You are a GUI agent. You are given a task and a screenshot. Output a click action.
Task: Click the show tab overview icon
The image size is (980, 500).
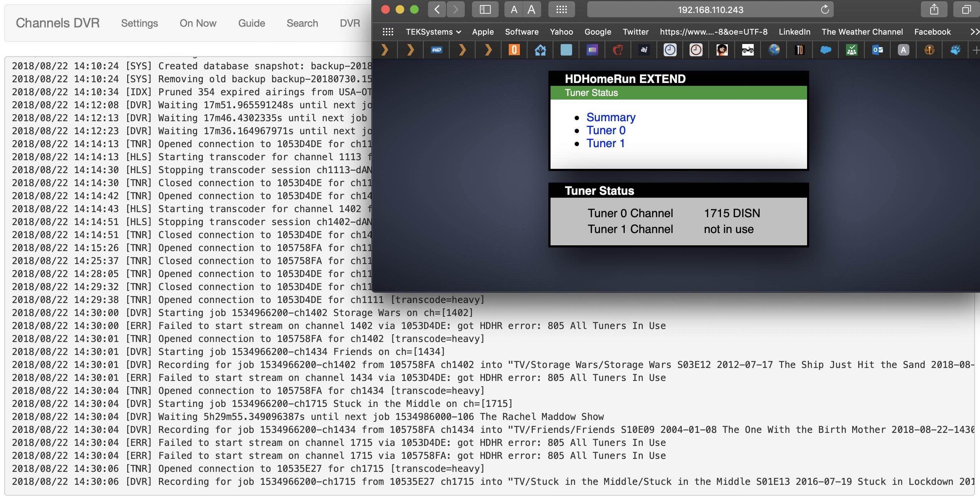pos(966,9)
